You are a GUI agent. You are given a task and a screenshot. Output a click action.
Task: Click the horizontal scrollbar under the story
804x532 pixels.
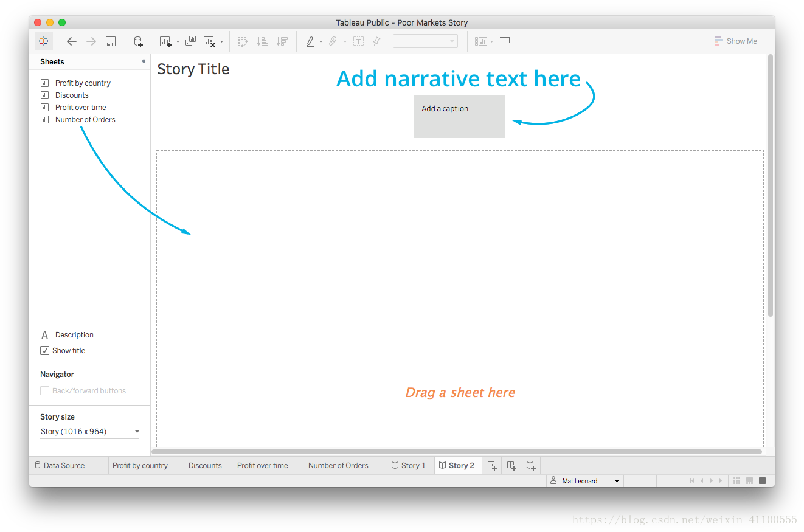click(456, 452)
